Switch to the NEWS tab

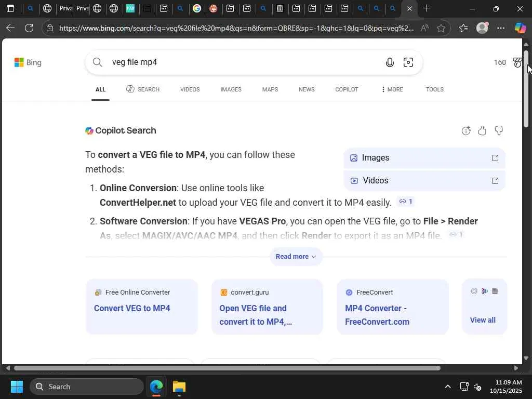pos(307,89)
